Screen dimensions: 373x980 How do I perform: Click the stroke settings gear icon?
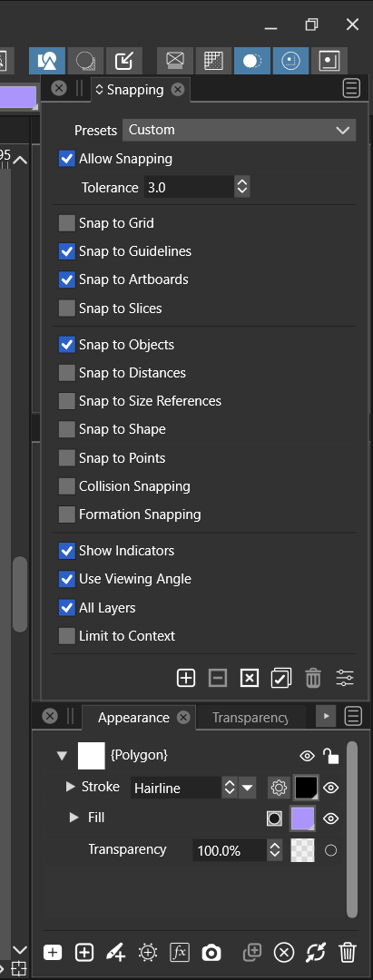click(279, 788)
